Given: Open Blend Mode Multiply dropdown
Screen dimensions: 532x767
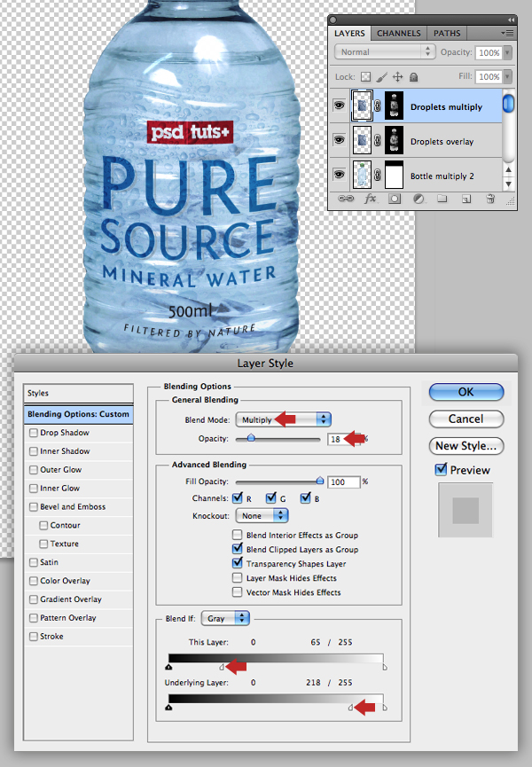Looking at the screenshot, I should tap(284, 419).
